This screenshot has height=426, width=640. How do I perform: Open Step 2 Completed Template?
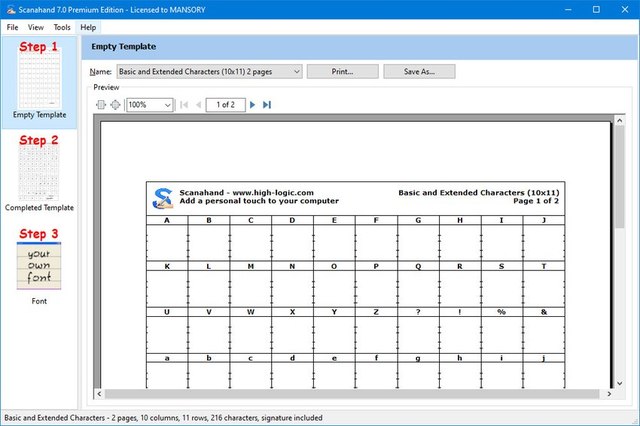tap(39, 173)
